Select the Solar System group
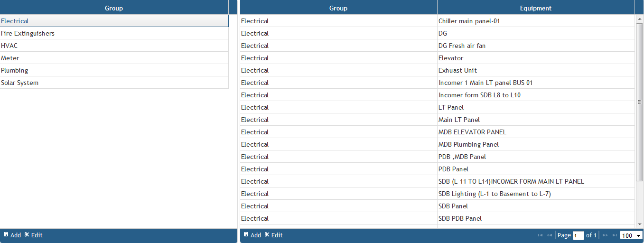 [114, 83]
